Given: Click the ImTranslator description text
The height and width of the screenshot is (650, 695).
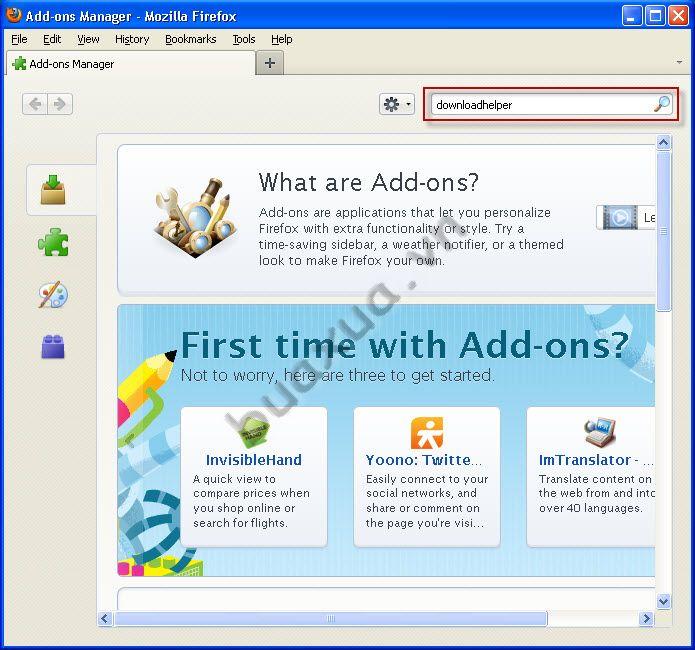Looking at the screenshot, I should (x=596, y=493).
